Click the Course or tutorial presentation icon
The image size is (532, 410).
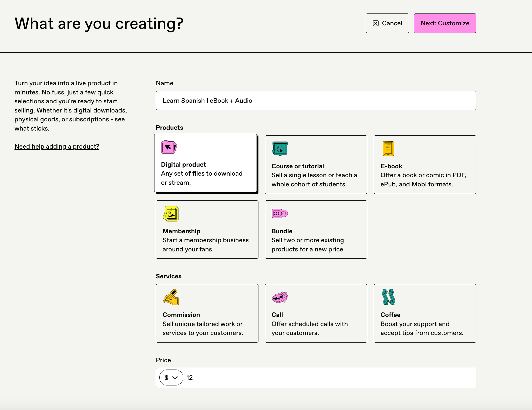coord(280,148)
